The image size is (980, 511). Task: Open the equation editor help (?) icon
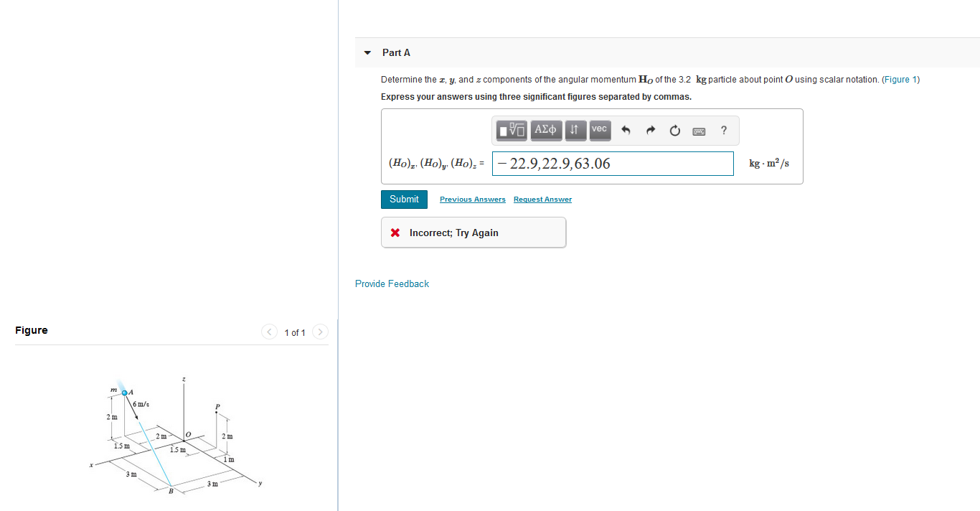click(724, 130)
